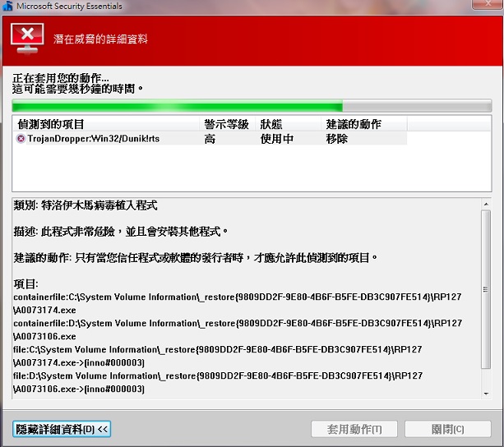Click the 類別: 特洛伊木馬病毒植入程式 text
This screenshot has height=447, width=504.
86,205
